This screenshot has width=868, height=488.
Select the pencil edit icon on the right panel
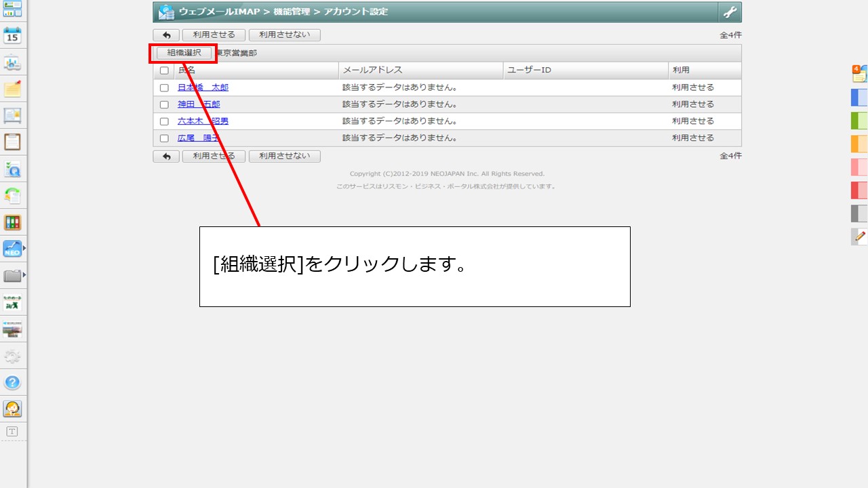859,237
